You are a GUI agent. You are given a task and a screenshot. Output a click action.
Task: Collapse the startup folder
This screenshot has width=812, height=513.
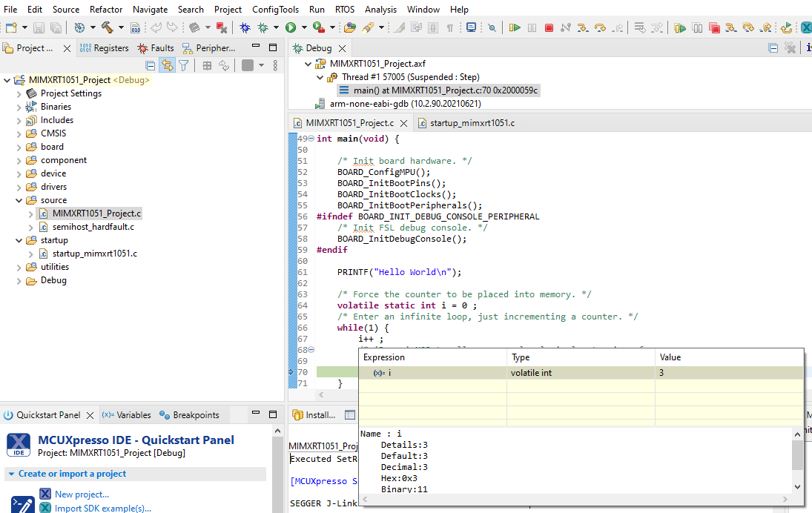[x=19, y=241]
